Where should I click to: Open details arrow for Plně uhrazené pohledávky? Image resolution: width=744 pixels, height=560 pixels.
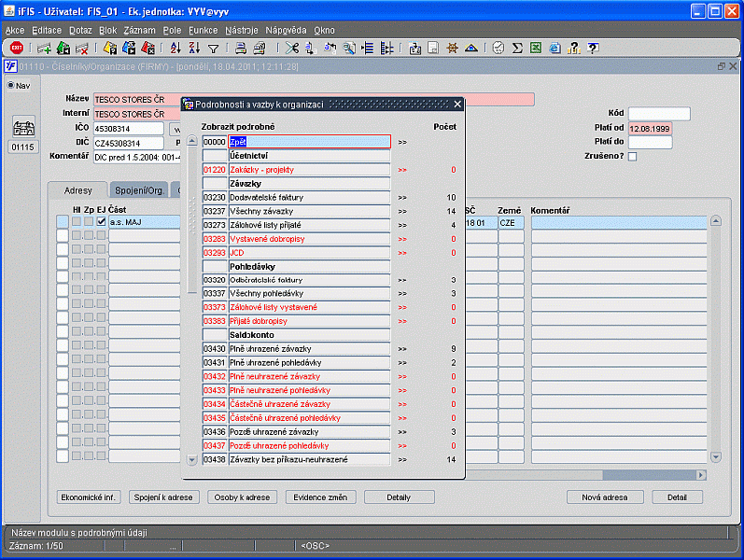tap(402, 362)
